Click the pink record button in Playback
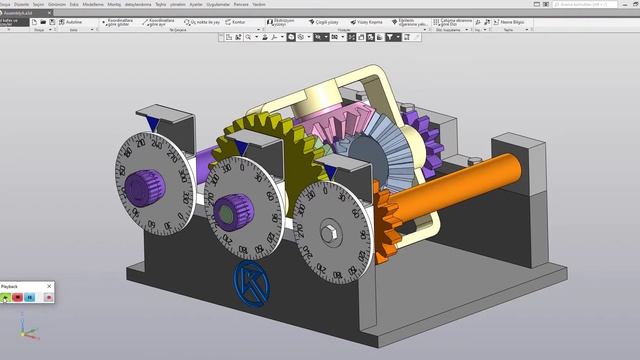 pyautogui.click(x=49, y=298)
